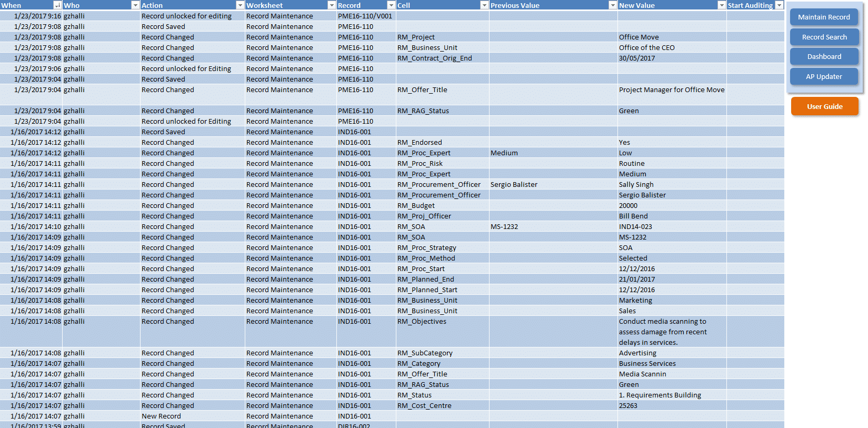Select the RM_Proj_Officer cell
The width and height of the screenshot is (868, 428).
[443, 216]
